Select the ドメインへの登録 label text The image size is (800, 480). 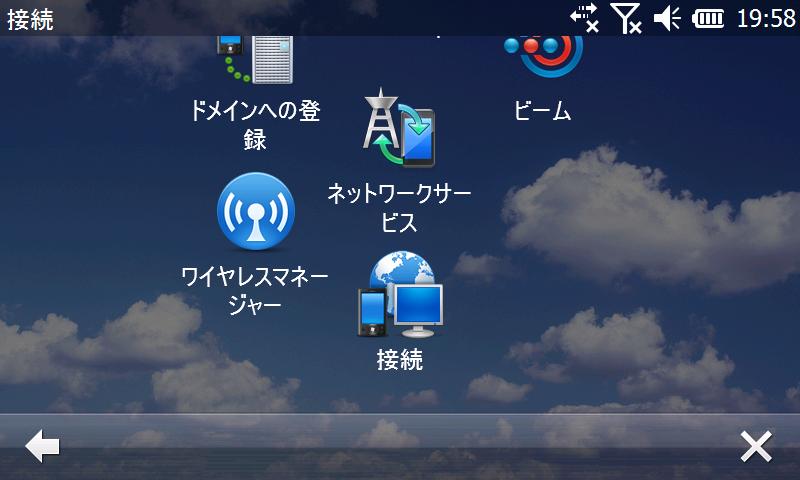click(255, 125)
